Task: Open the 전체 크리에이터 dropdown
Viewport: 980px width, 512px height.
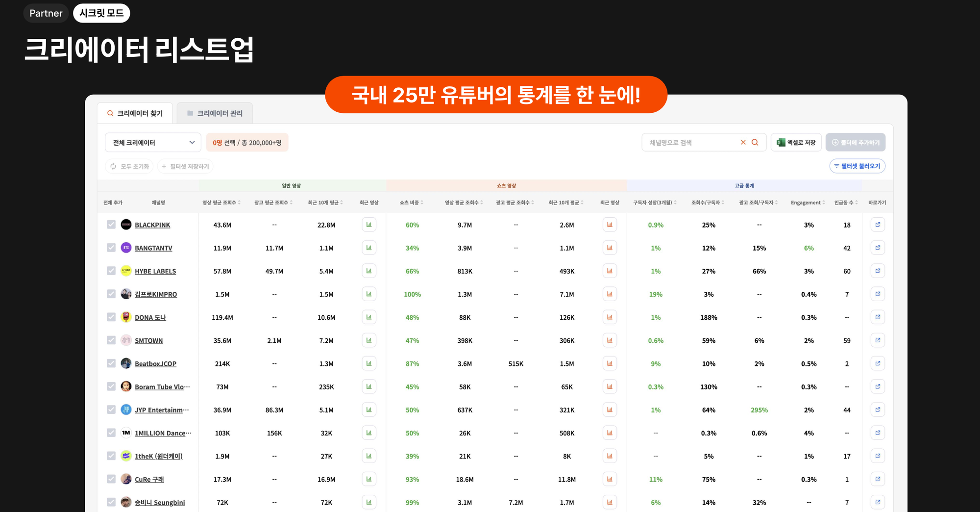Action: pyautogui.click(x=152, y=142)
